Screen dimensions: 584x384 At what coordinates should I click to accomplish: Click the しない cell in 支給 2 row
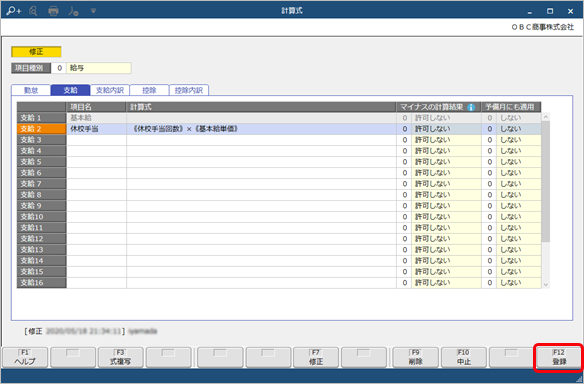pyautogui.click(x=519, y=129)
